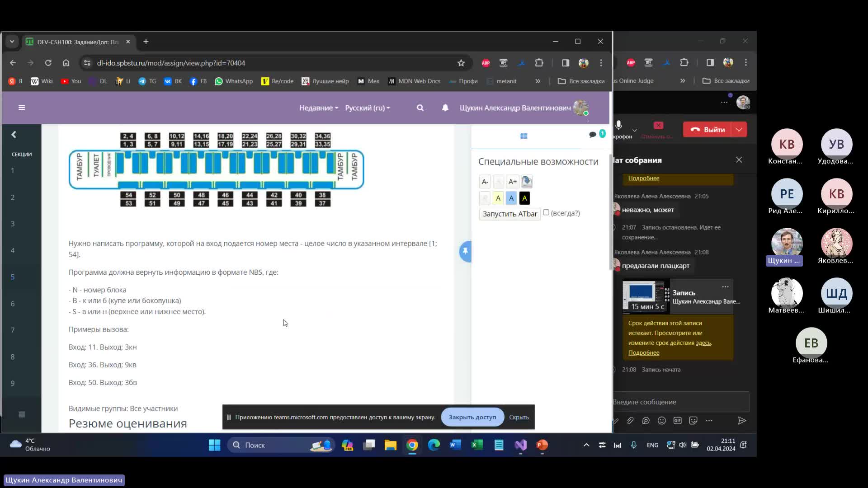Screen dimensions: 868x488
Task: Increase font size with A+
Action: click(x=512, y=182)
